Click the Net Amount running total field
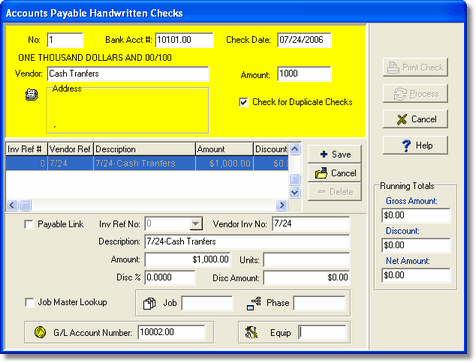The image size is (476, 363). [416, 275]
